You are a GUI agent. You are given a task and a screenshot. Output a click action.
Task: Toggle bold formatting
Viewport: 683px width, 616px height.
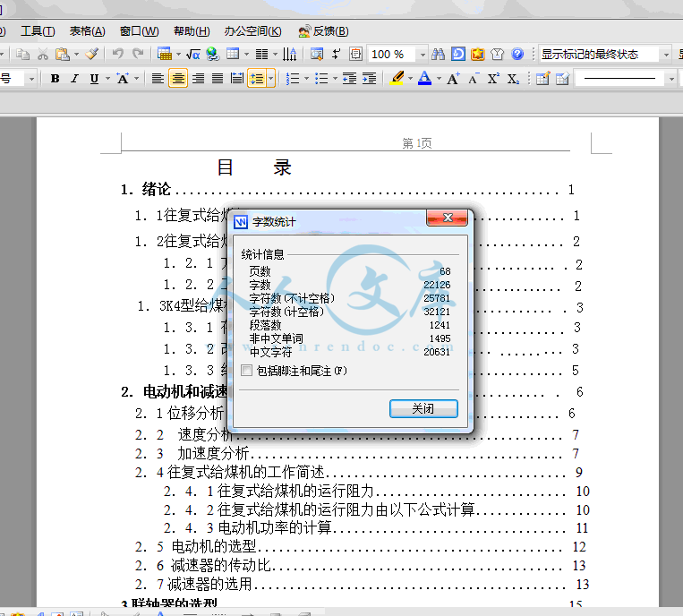[55, 79]
